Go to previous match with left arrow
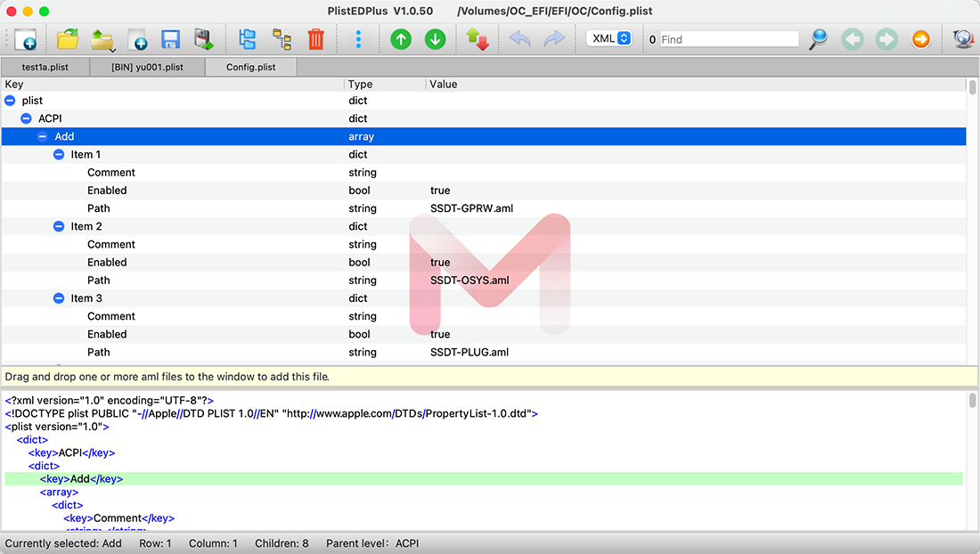This screenshot has width=980, height=554. (x=853, y=39)
